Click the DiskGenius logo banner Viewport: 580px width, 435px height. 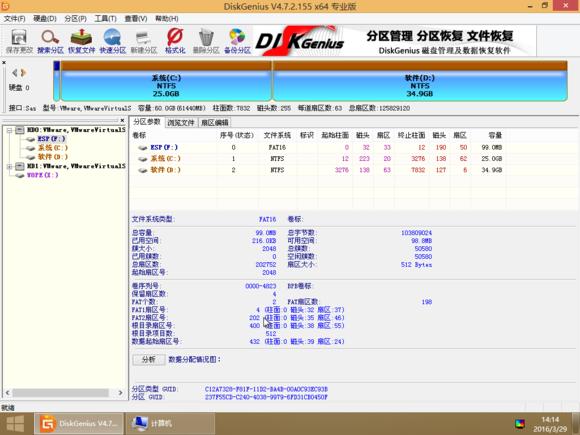(x=395, y=41)
